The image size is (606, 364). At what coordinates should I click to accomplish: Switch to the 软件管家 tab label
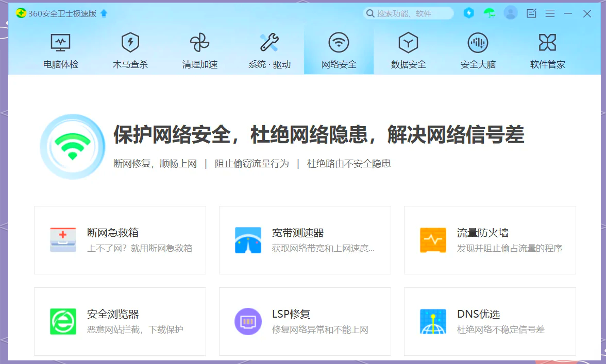pos(548,64)
